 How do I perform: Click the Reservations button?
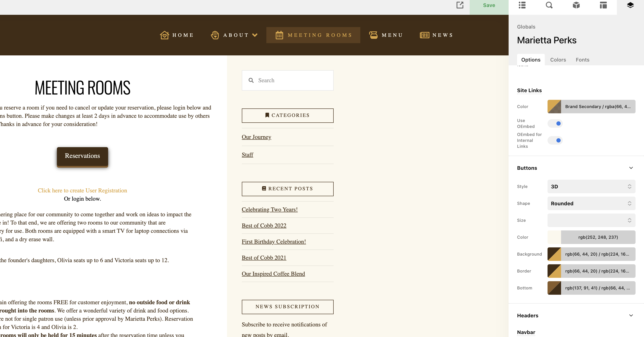coord(82,156)
